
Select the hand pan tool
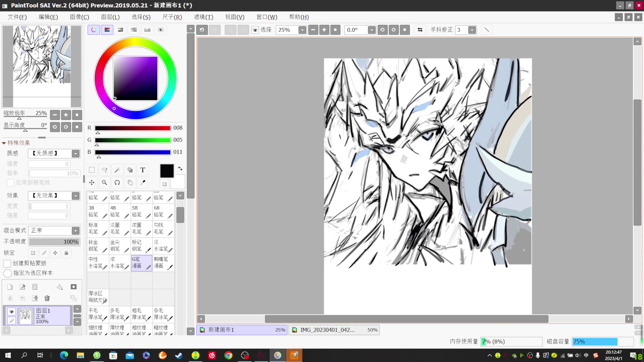tap(130, 183)
